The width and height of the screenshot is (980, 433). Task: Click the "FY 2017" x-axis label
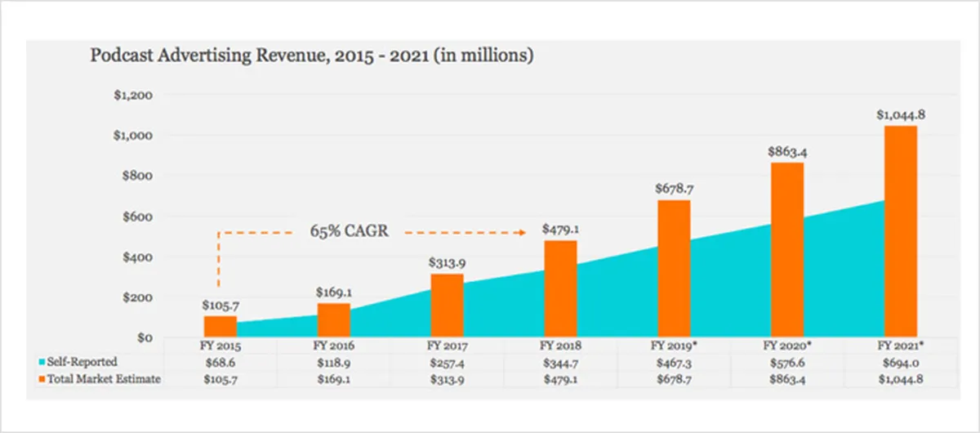point(447,346)
